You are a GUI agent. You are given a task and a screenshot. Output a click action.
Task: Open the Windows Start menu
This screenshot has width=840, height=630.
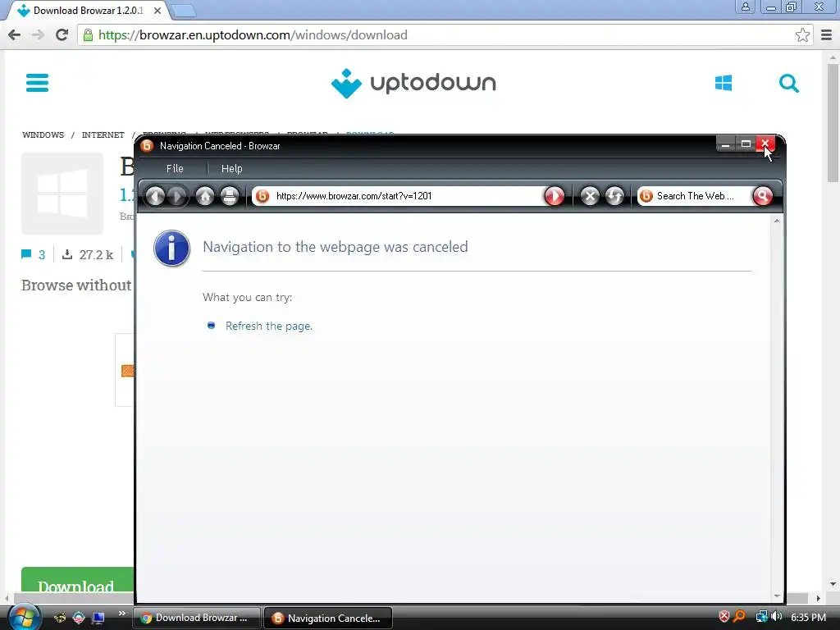pos(24,617)
